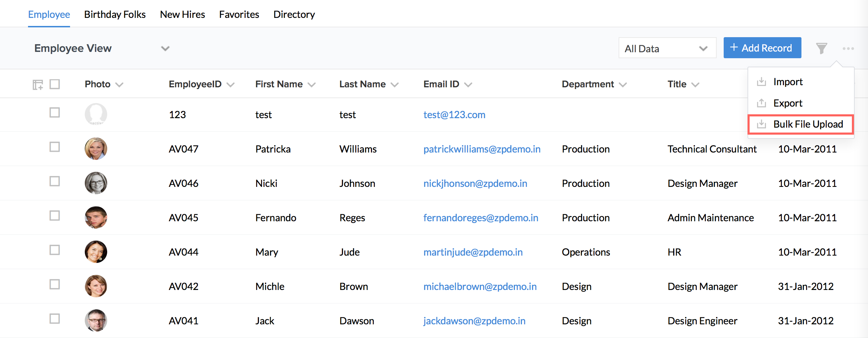The image size is (868, 338).
Task: Click the filter funnel icon
Action: 821,48
